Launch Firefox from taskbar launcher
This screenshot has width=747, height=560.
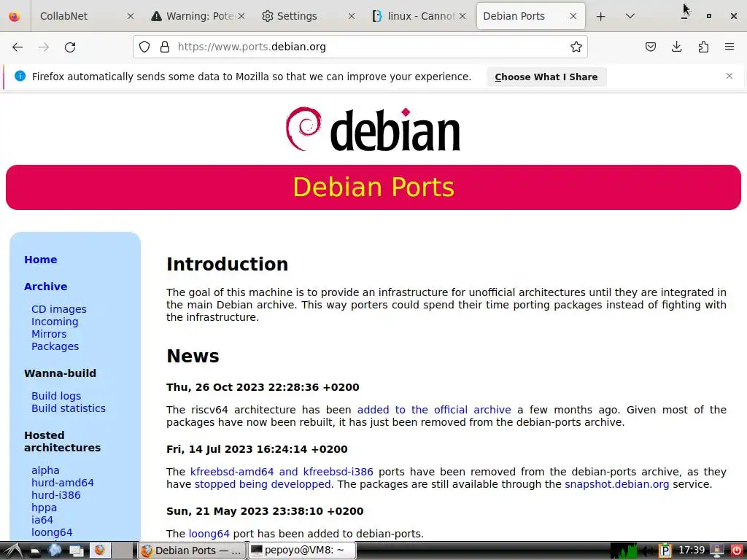click(99, 550)
